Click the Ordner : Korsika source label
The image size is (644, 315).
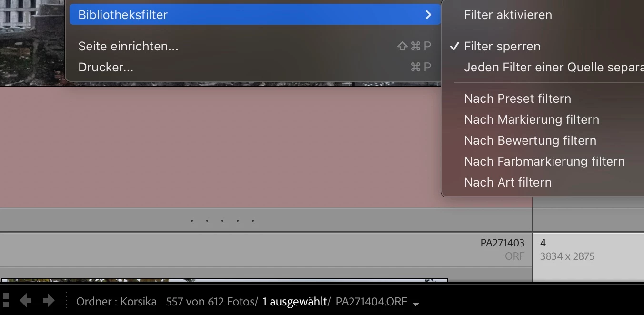(x=116, y=302)
